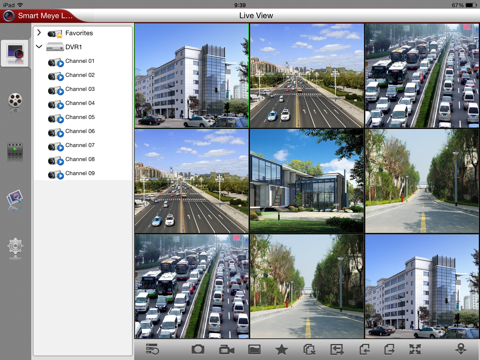Select bottom-left traffic jam camera view
The height and width of the screenshot is (360, 480).
[x=192, y=286]
